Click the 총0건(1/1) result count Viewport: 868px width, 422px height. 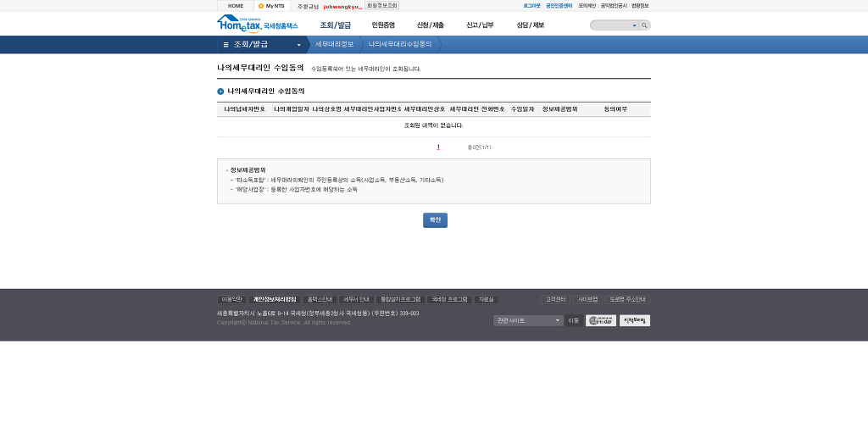tap(480, 147)
